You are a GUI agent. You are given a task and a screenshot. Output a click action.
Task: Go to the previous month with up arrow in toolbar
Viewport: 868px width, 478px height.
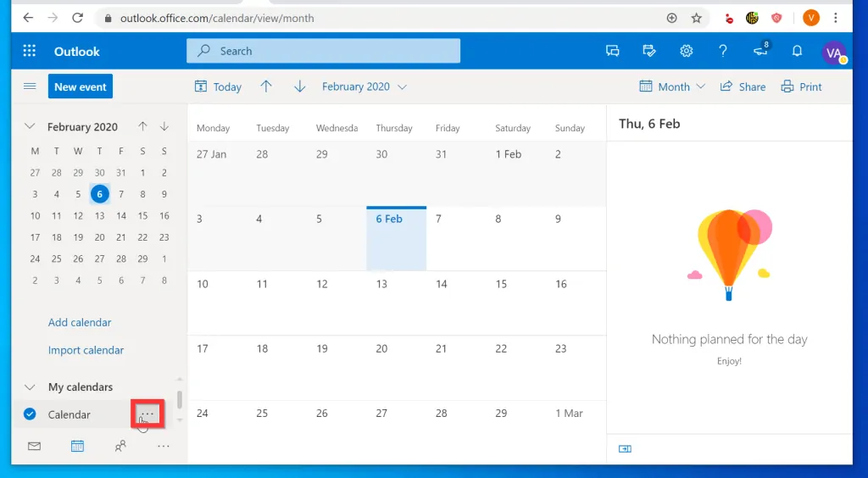point(266,86)
